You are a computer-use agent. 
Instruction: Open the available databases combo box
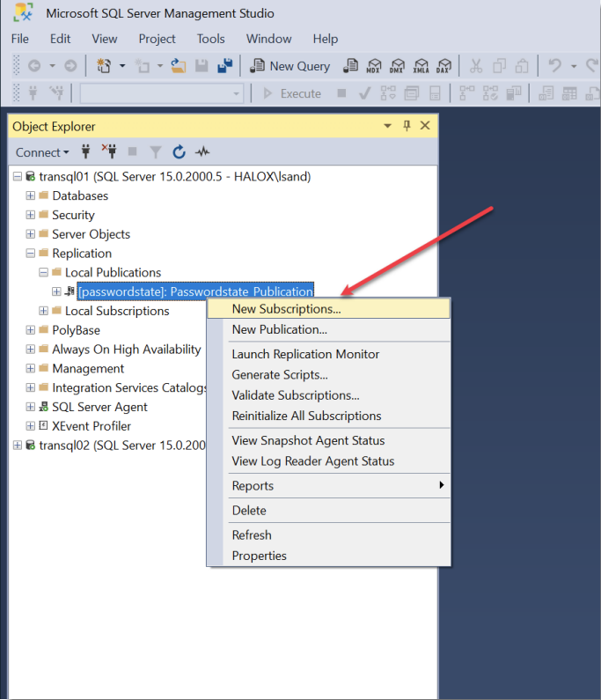click(x=162, y=93)
